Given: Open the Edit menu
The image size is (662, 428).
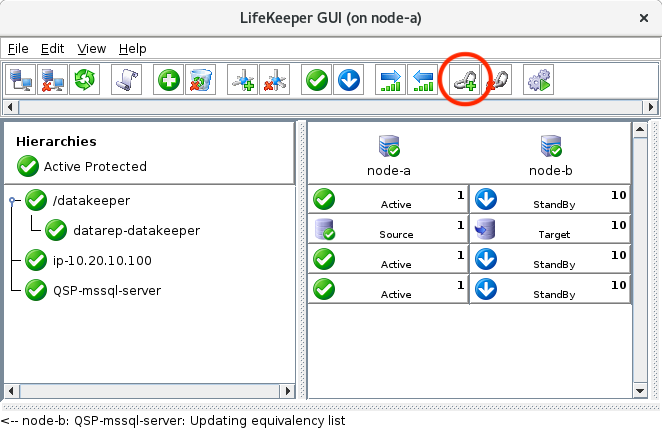Looking at the screenshot, I should (52, 49).
